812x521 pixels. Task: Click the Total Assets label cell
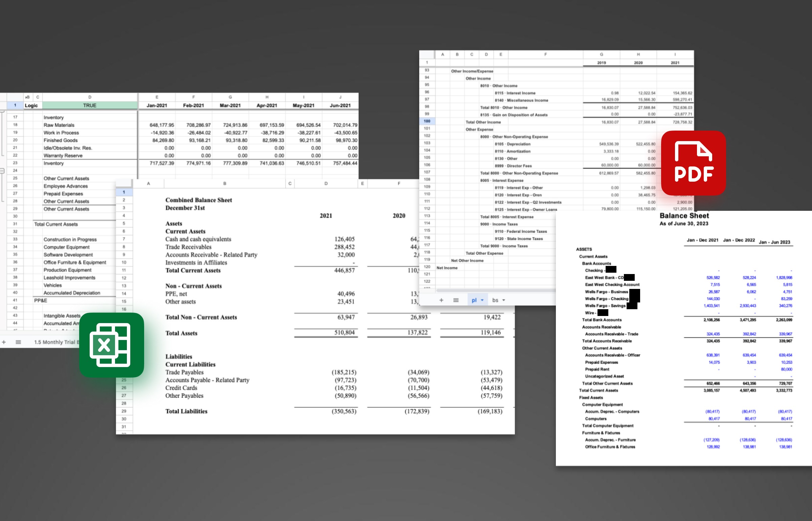[181, 333]
